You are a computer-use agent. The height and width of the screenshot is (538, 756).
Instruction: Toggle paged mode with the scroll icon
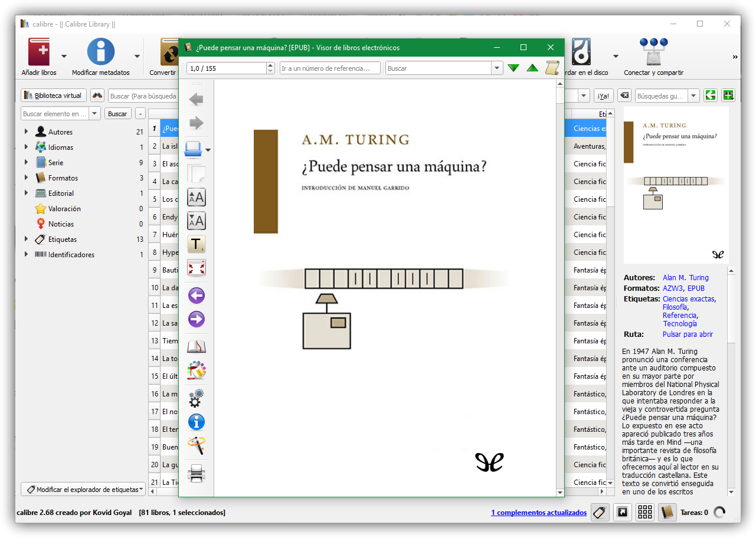pyautogui.click(x=552, y=68)
